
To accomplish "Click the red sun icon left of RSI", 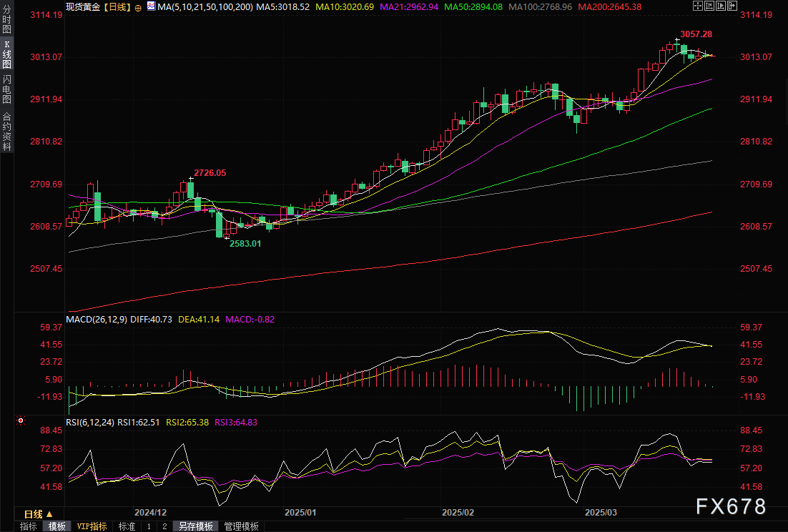I will (x=21, y=422).
